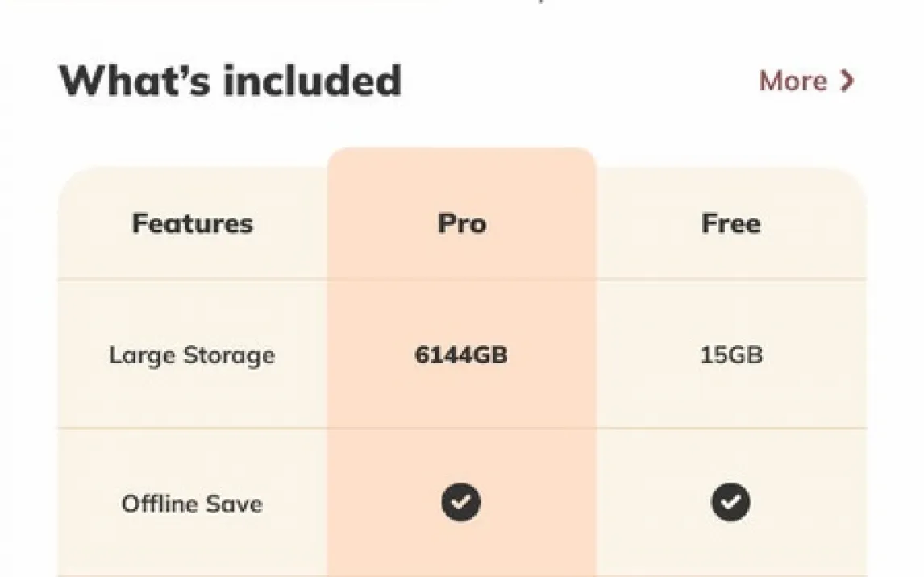The image size is (924, 577).
Task: Select the Pro column header
Action: [461, 223]
